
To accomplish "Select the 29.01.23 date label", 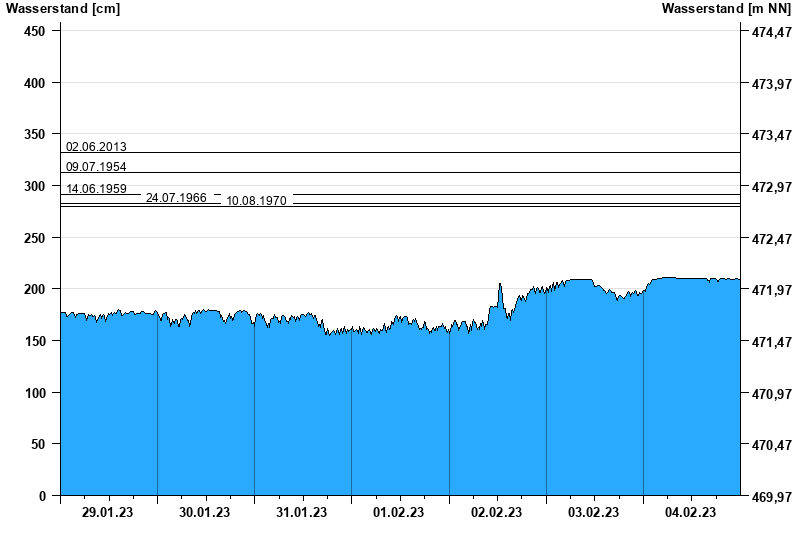I will 107,513.
